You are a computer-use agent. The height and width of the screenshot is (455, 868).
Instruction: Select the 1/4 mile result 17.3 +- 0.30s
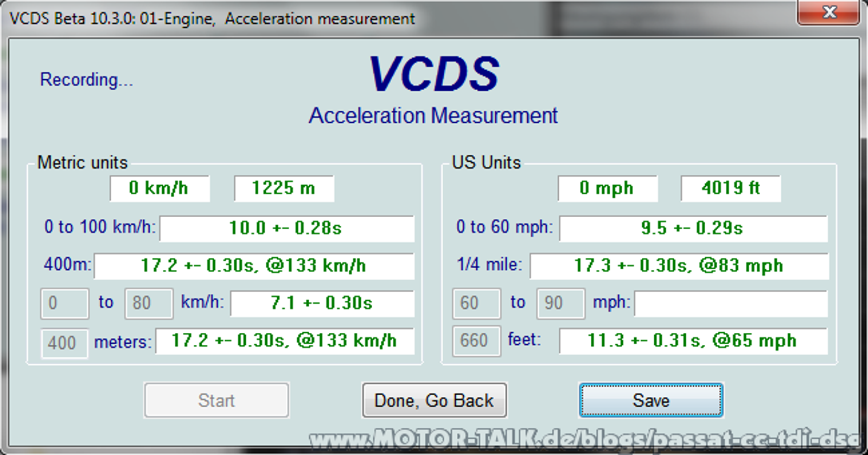tap(679, 266)
